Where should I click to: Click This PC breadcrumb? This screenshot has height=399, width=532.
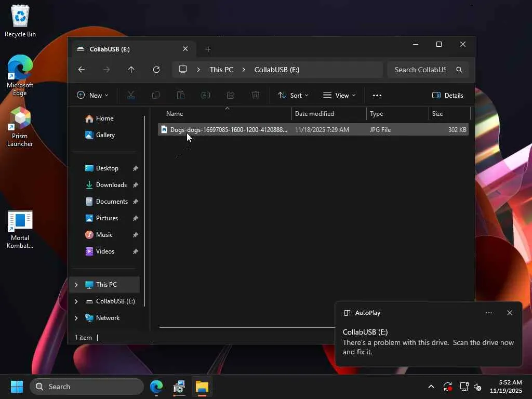(x=221, y=70)
